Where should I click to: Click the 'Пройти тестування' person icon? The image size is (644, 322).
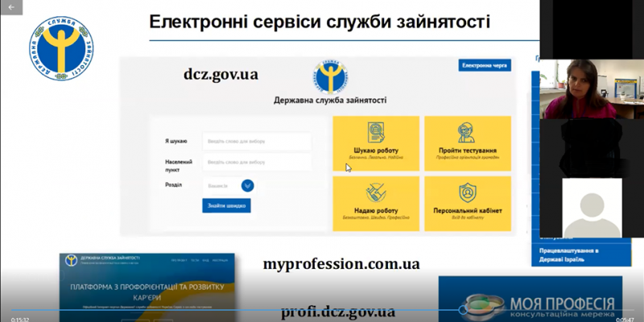tap(467, 133)
